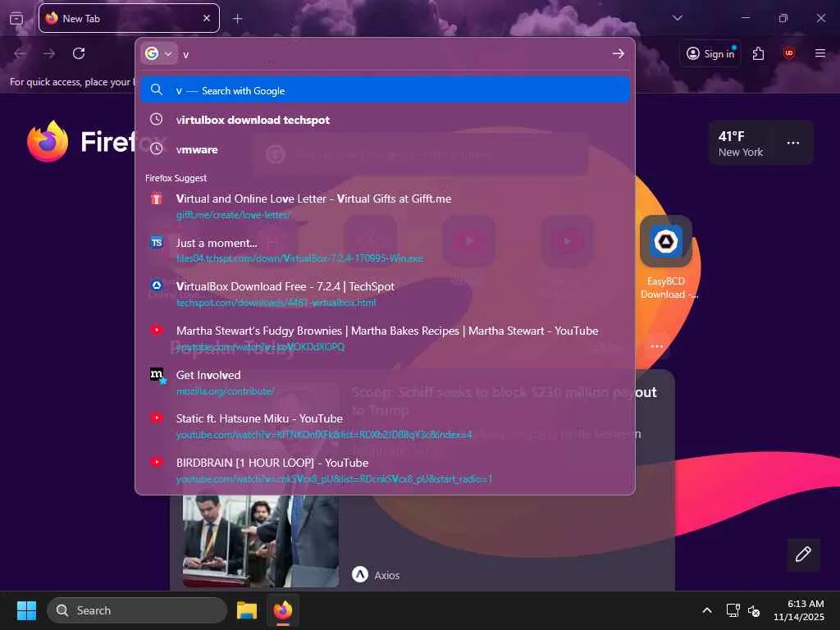Open a new tab with plus button

click(x=238, y=19)
